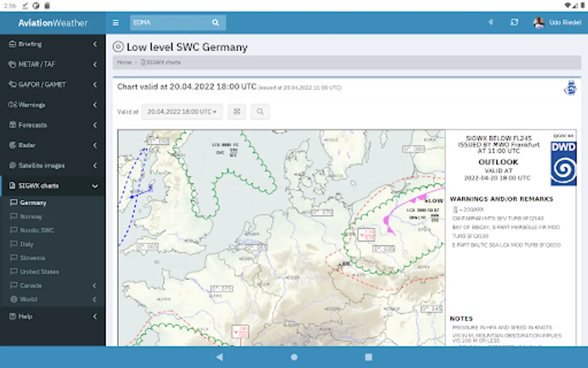588x368 pixels.
Task: Click the DWD spiral icon in the card header
Action: click(570, 88)
